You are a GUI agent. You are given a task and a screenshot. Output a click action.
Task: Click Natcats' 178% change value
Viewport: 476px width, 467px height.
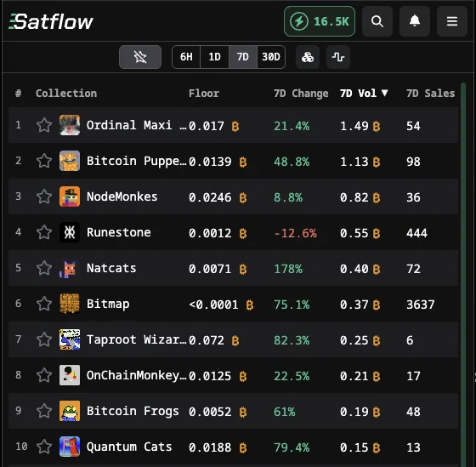coord(288,269)
